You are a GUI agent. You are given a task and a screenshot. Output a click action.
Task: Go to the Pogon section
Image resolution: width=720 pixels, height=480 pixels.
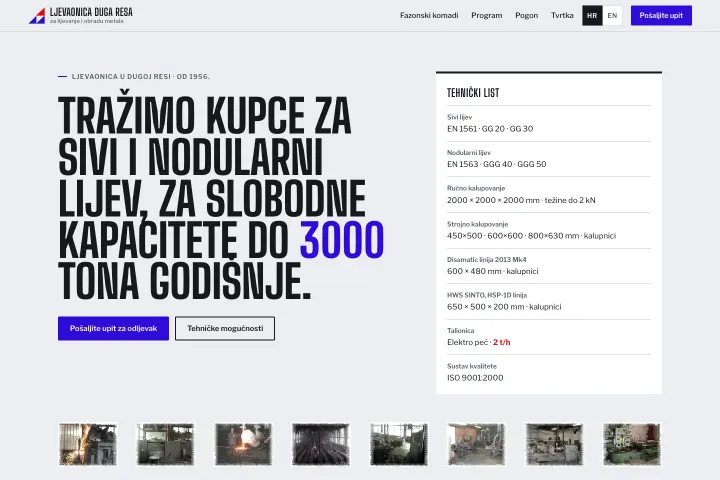tap(526, 15)
